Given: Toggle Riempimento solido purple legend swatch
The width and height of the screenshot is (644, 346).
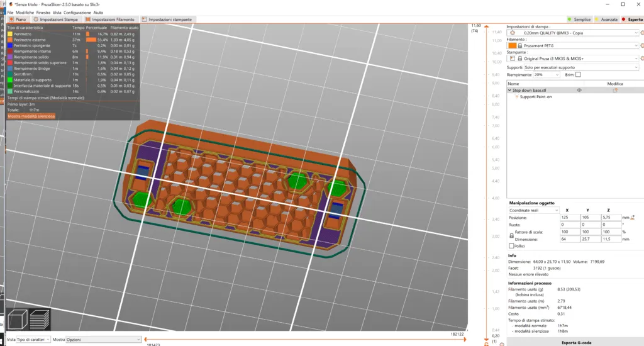Looking at the screenshot, I should [x=10, y=57].
